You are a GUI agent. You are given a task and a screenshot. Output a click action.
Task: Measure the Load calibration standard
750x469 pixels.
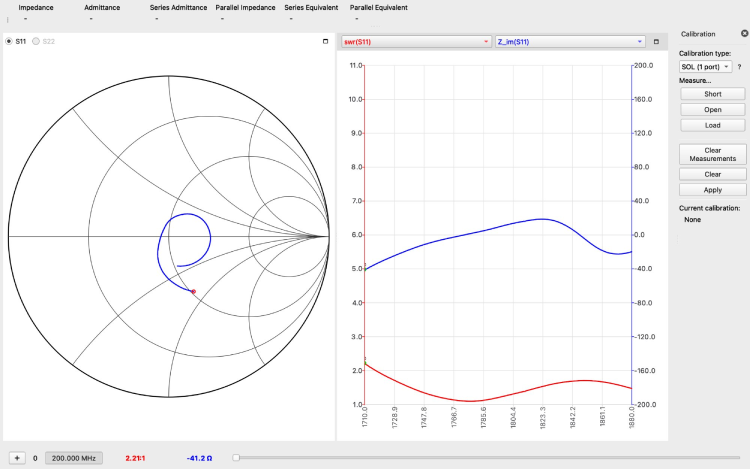[712, 125]
